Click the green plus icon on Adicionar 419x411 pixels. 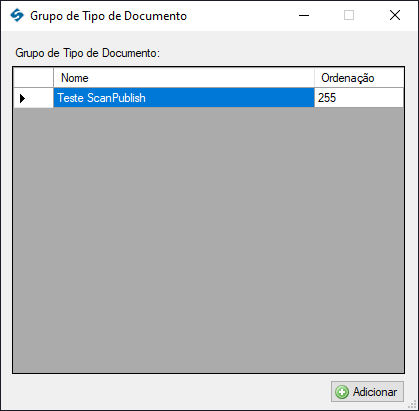pos(342,392)
